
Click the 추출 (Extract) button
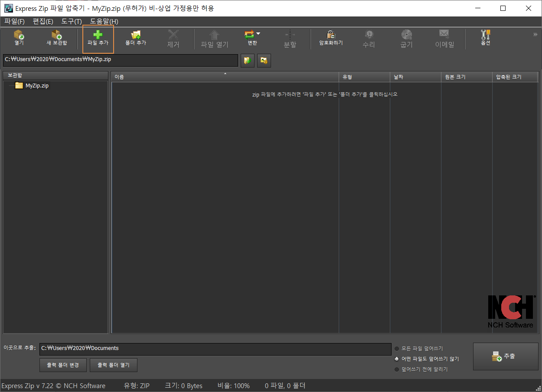point(506,356)
